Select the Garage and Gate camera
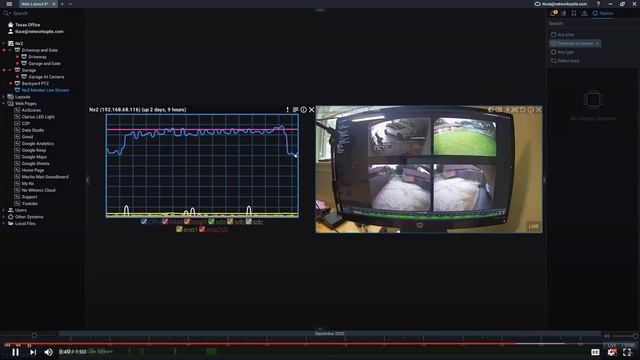The width and height of the screenshot is (640, 360). [44, 63]
